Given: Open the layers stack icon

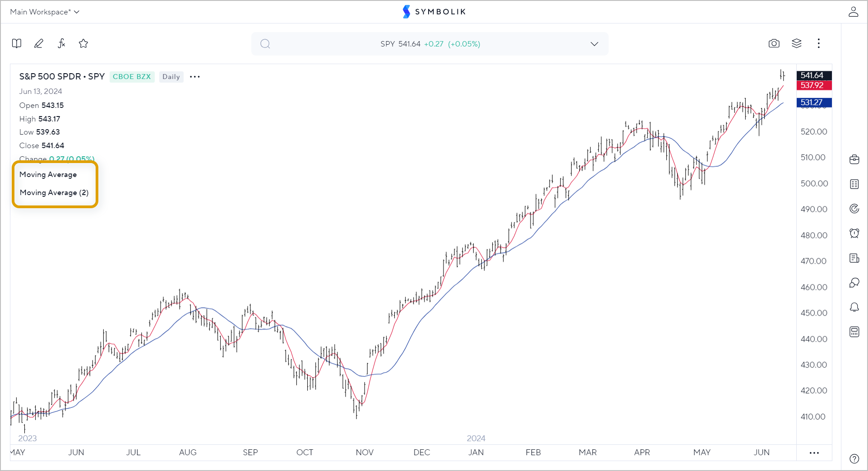Looking at the screenshot, I should point(797,43).
